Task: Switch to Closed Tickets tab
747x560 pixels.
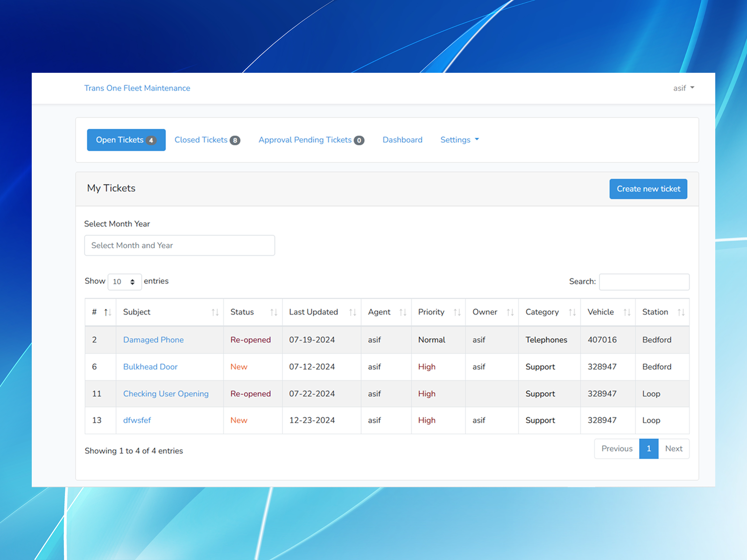Action: coord(207,140)
